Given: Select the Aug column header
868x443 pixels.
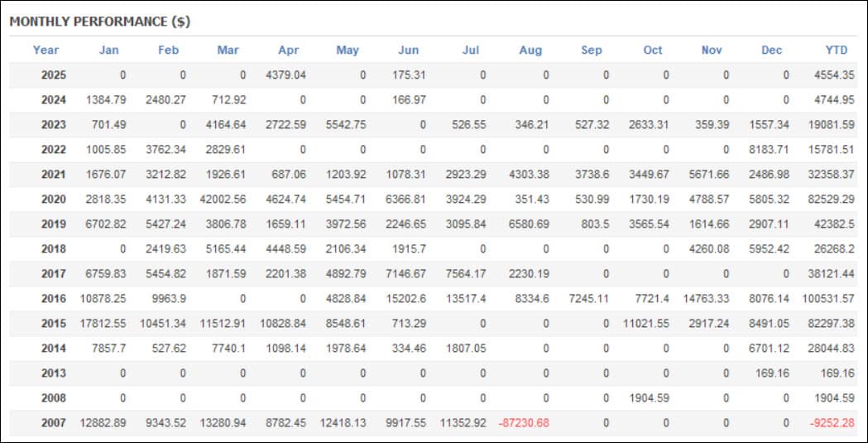Looking at the screenshot, I should [530, 51].
